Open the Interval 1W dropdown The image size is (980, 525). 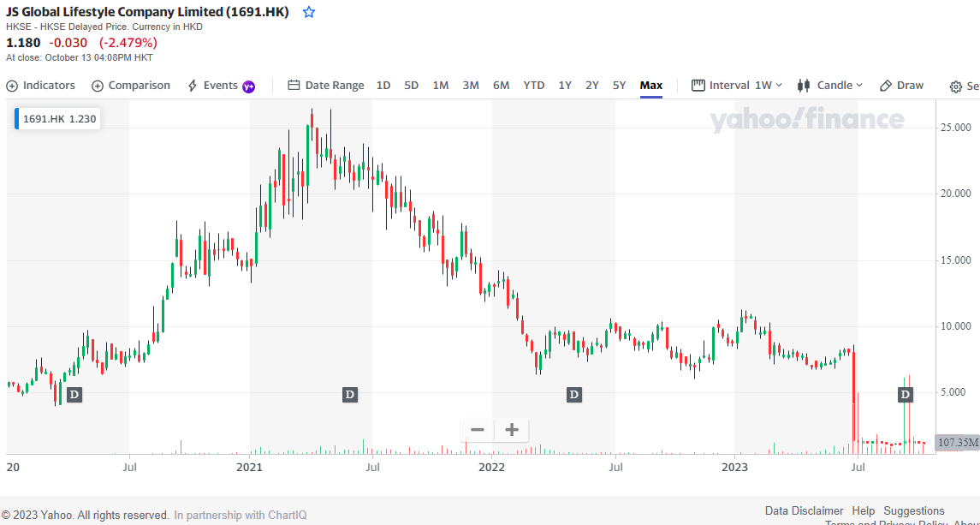pyautogui.click(x=737, y=86)
